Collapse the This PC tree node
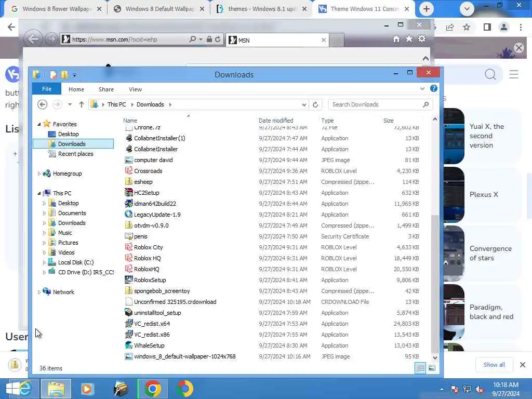The image size is (532, 399). pyautogui.click(x=39, y=193)
